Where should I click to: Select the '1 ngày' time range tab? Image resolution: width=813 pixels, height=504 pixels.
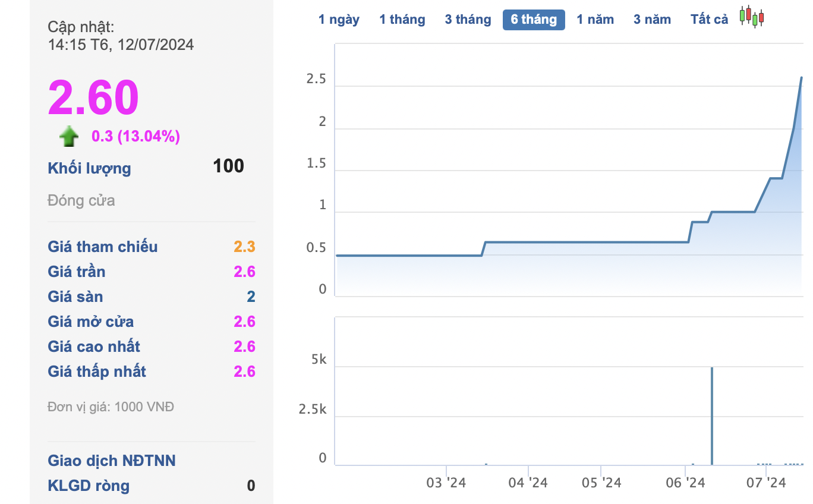(339, 20)
